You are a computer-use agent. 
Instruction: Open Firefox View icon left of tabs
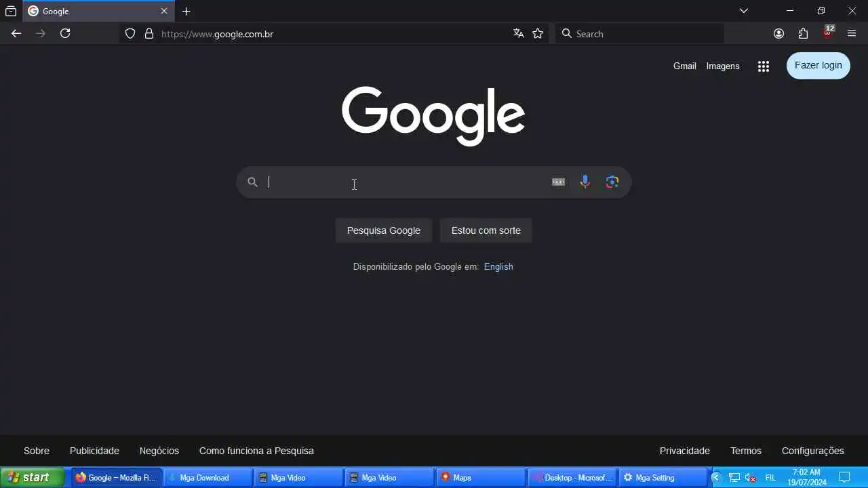click(11, 11)
